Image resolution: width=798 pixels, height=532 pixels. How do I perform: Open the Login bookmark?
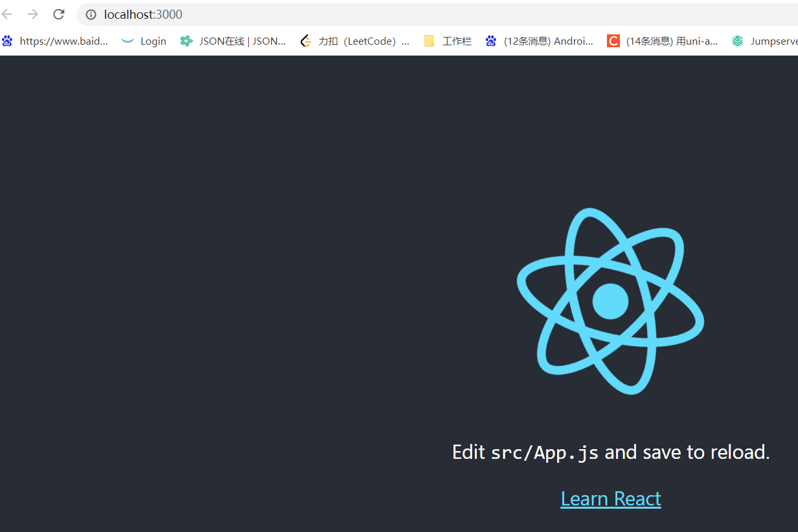click(x=144, y=41)
